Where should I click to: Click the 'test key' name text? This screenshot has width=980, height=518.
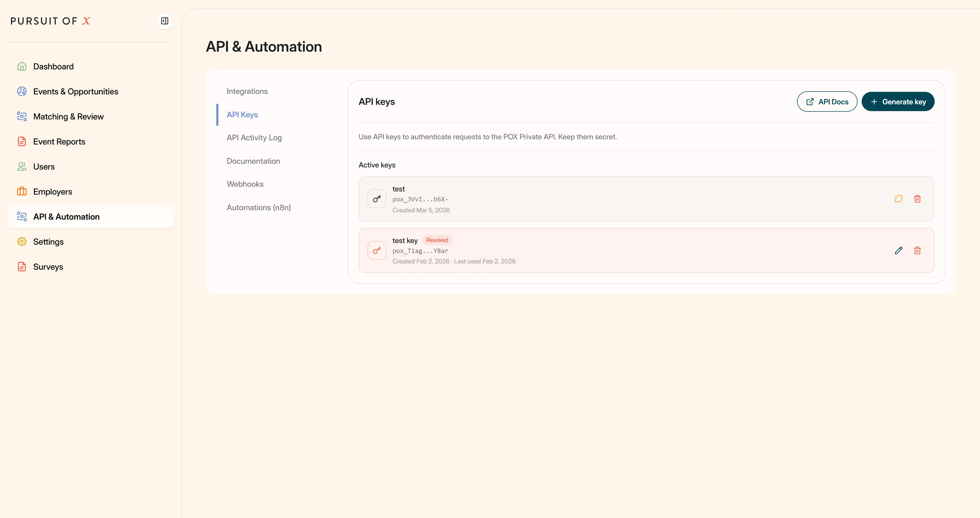tap(405, 240)
